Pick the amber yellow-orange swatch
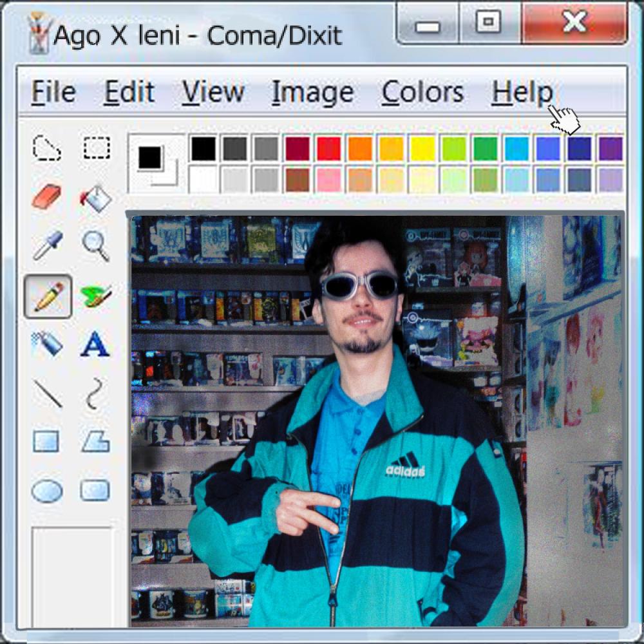 tap(392, 148)
